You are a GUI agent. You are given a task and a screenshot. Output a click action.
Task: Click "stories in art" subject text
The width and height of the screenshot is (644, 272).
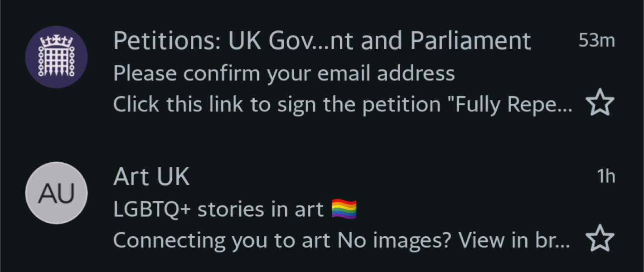click(x=261, y=209)
